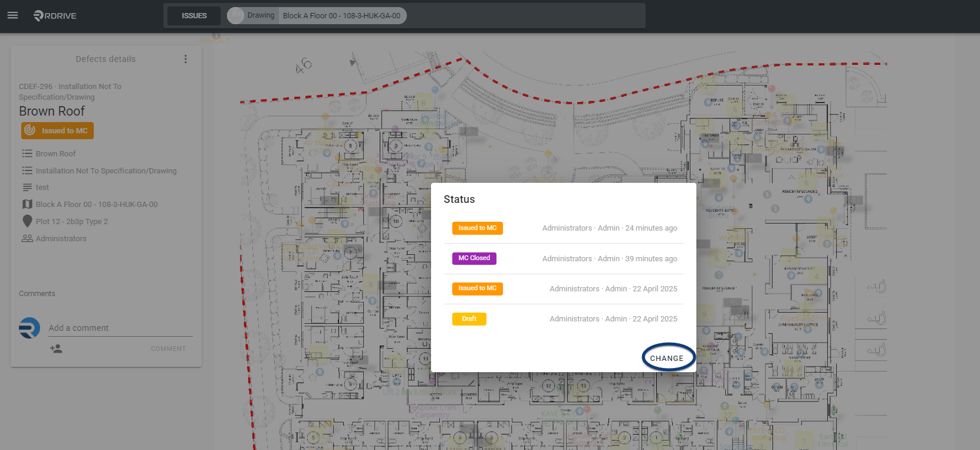Click the Comments section label
Screen dimensions: 980x450
(x=37, y=294)
